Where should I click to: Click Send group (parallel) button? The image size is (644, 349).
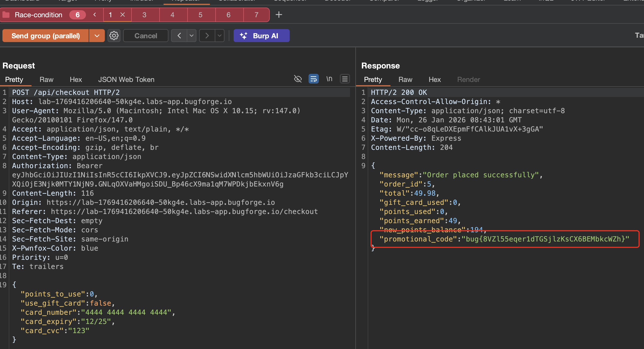tap(46, 36)
